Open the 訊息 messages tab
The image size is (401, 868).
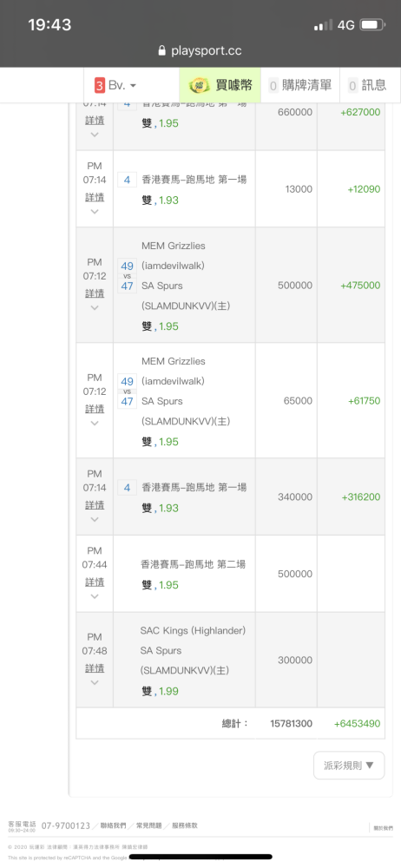coord(368,85)
